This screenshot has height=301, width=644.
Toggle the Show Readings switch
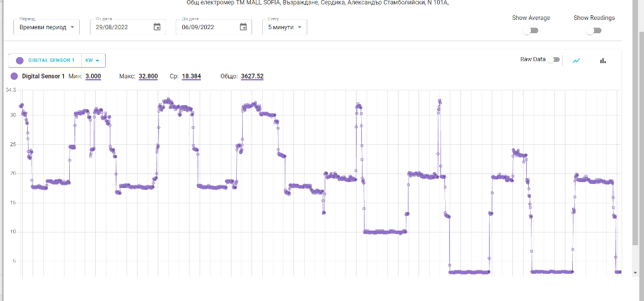pyautogui.click(x=594, y=31)
